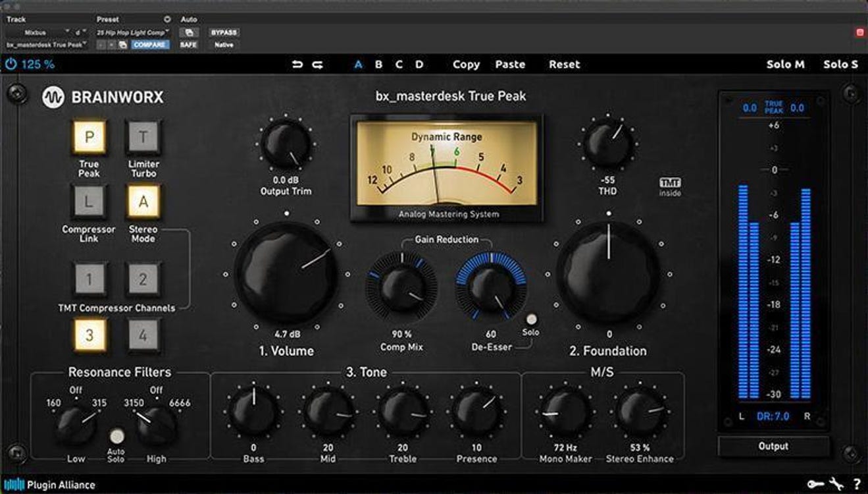Solo the De-Esser
The image size is (868, 494).
point(532,319)
